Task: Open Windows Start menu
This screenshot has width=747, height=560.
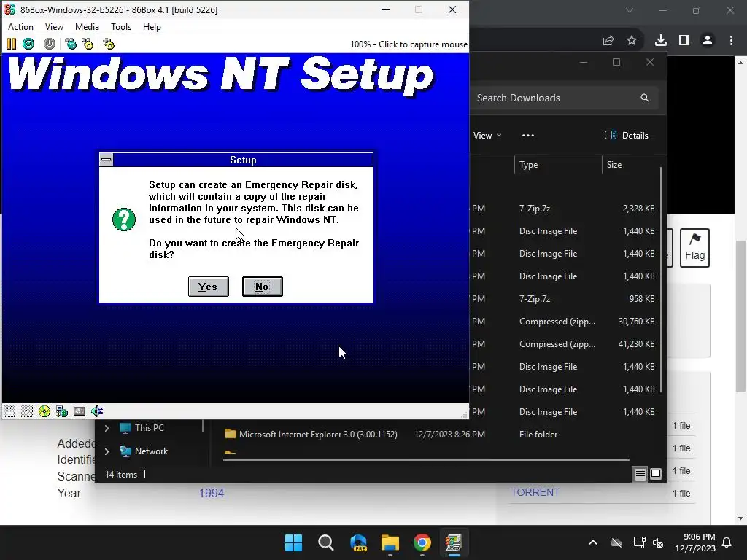Action: pos(293,542)
